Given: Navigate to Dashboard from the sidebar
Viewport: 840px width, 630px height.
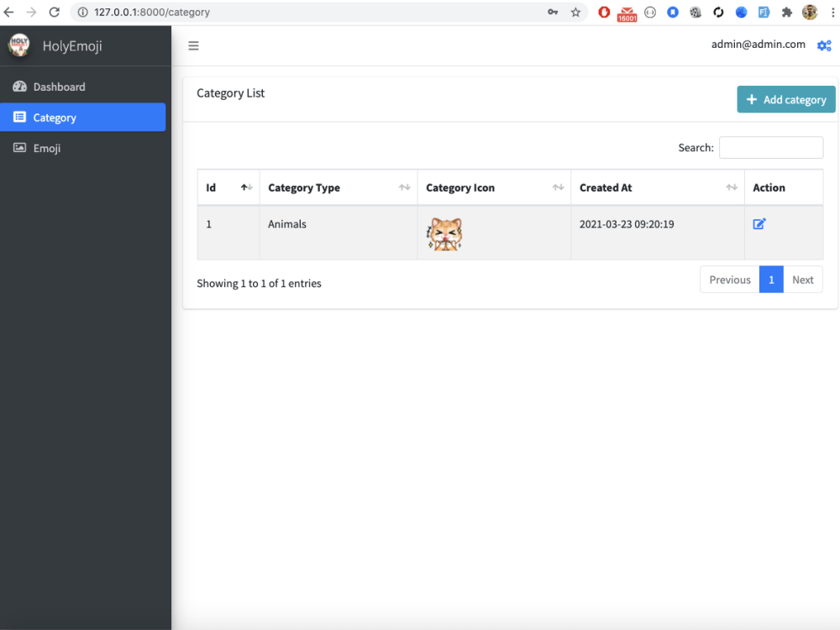Looking at the screenshot, I should (59, 87).
